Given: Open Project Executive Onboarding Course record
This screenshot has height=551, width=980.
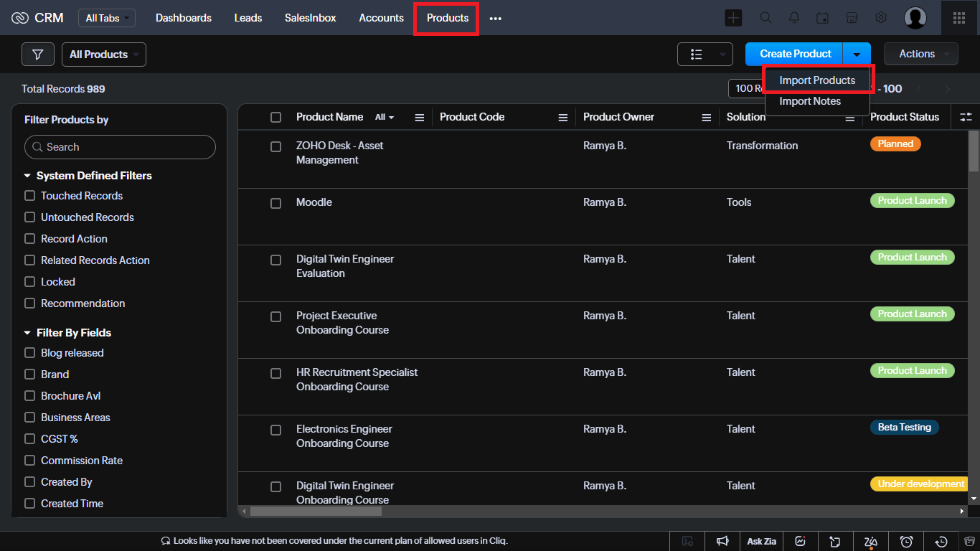Looking at the screenshot, I should pyautogui.click(x=342, y=323).
